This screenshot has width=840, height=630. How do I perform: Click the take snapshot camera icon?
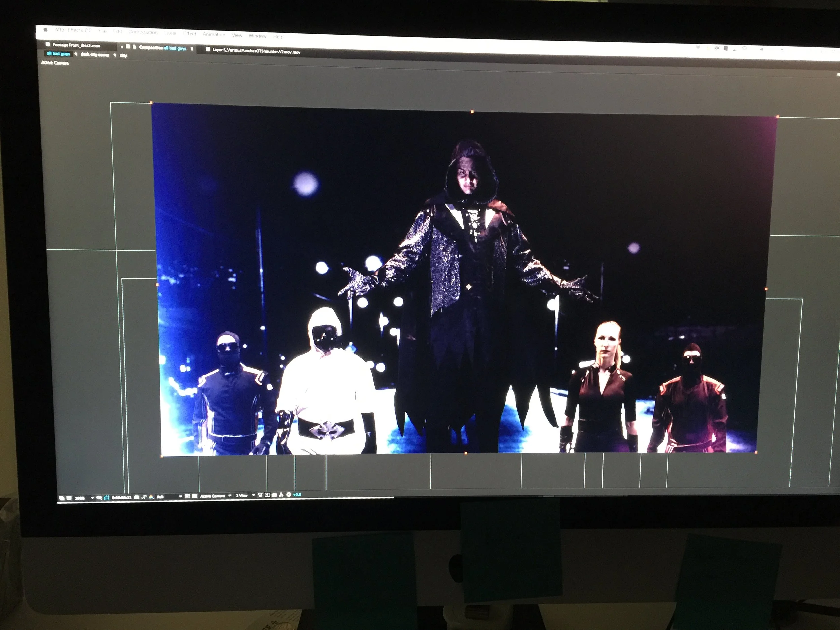(137, 497)
